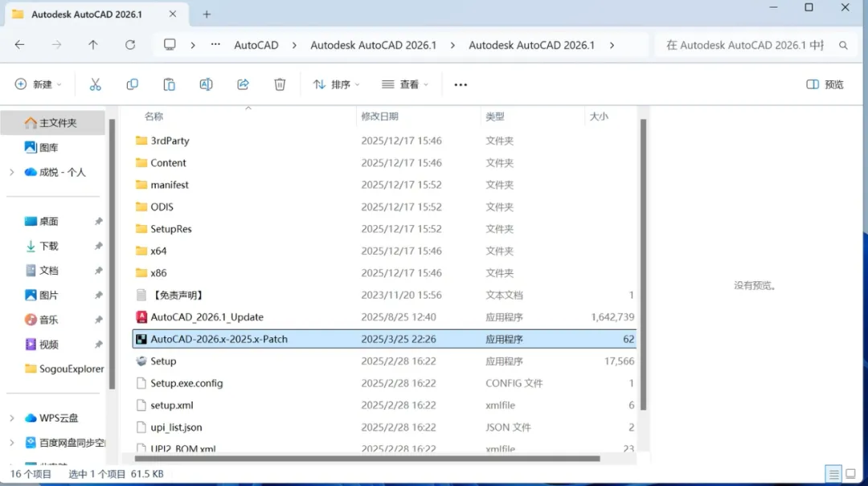The height and width of the screenshot is (486, 868).
Task: Open the 查看 view dropdown
Action: [404, 84]
